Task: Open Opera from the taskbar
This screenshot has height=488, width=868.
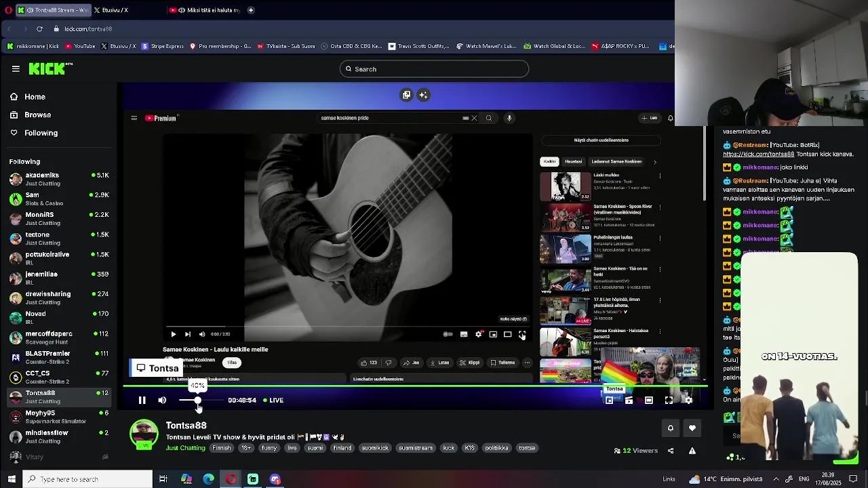Action: (x=231, y=479)
